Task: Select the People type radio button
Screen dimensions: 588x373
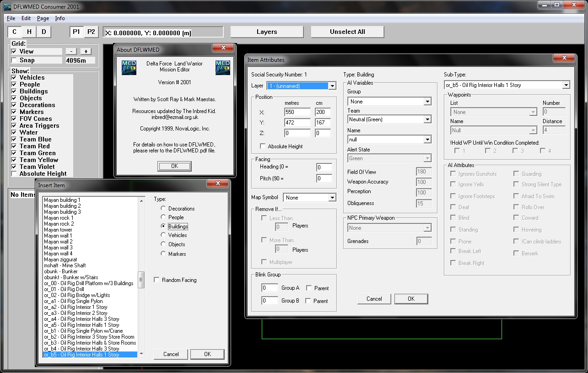Action: pos(163,217)
